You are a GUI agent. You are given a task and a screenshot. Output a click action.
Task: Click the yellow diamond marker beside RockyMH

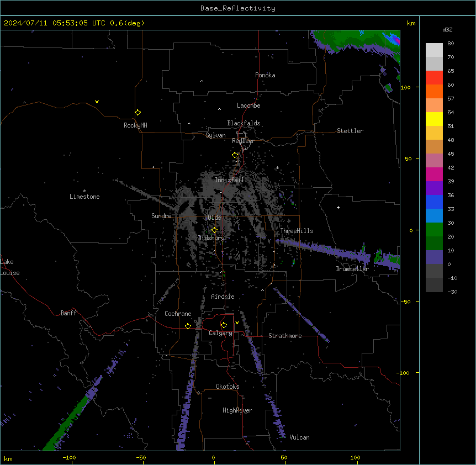pos(137,113)
